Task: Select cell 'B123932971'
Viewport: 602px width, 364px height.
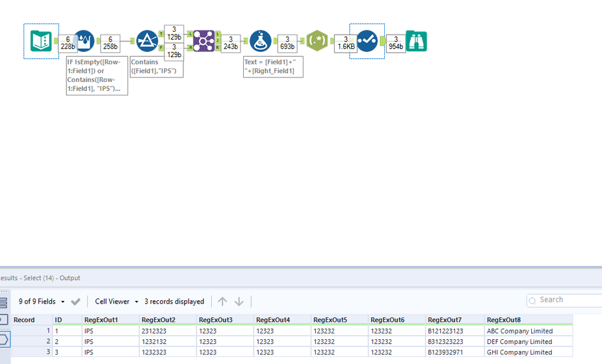Action: coord(455,352)
